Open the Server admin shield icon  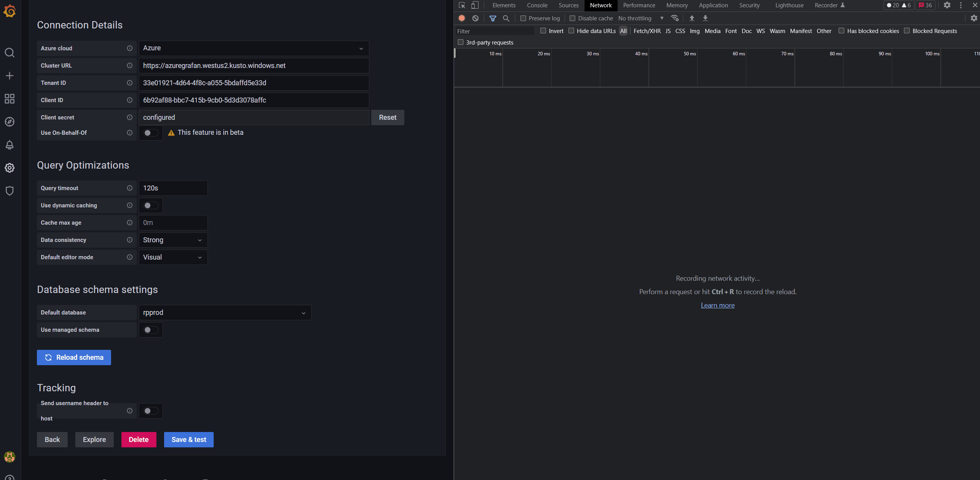pos(10,191)
